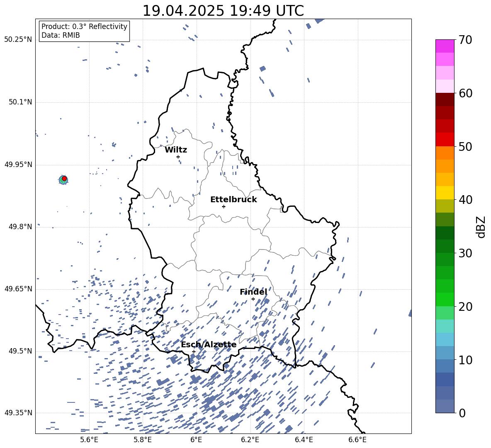
Task: Pick the yellow colorbar swatch above 40
Action: click(445, 193)
